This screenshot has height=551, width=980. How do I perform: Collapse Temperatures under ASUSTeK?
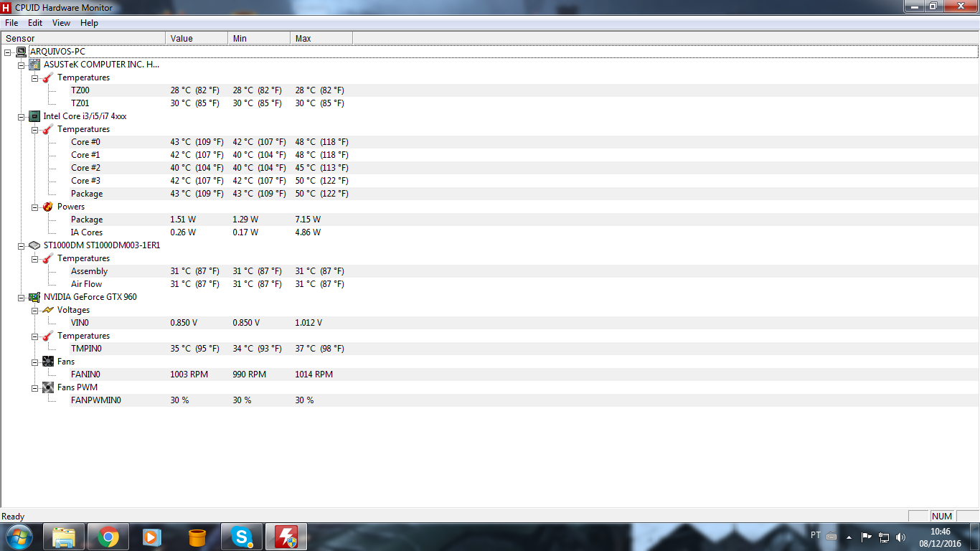coord(34,77)
